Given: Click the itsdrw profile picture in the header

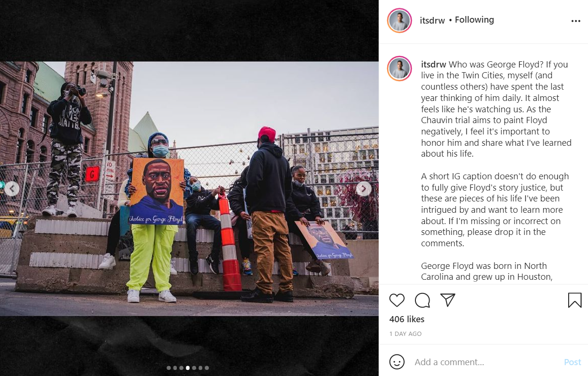Looking at the screenshot, I should [x=400, y=21].
